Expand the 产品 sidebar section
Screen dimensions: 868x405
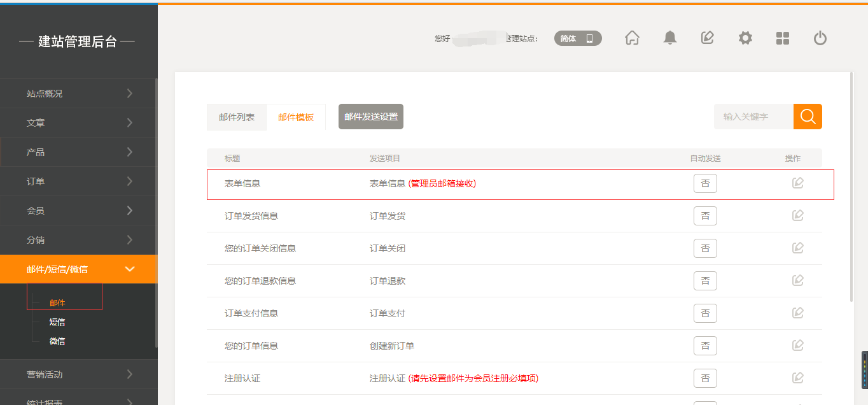[x=78, y=152]
